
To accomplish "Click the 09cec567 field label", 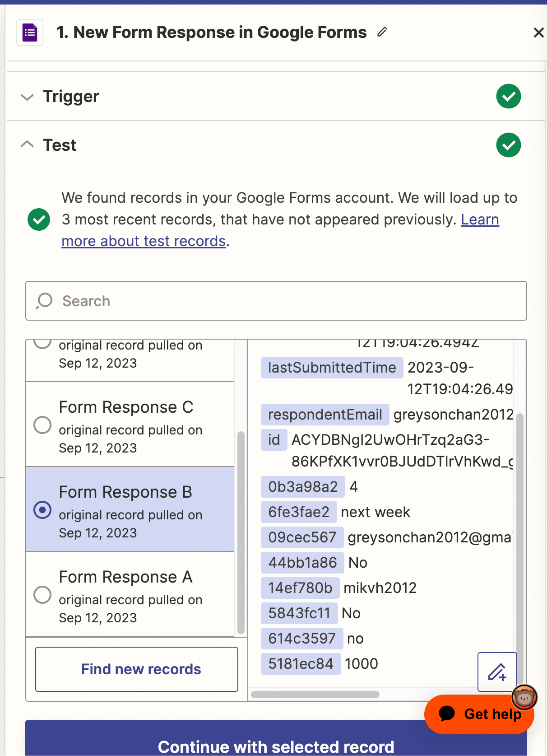I will click(x=302, y=537).
